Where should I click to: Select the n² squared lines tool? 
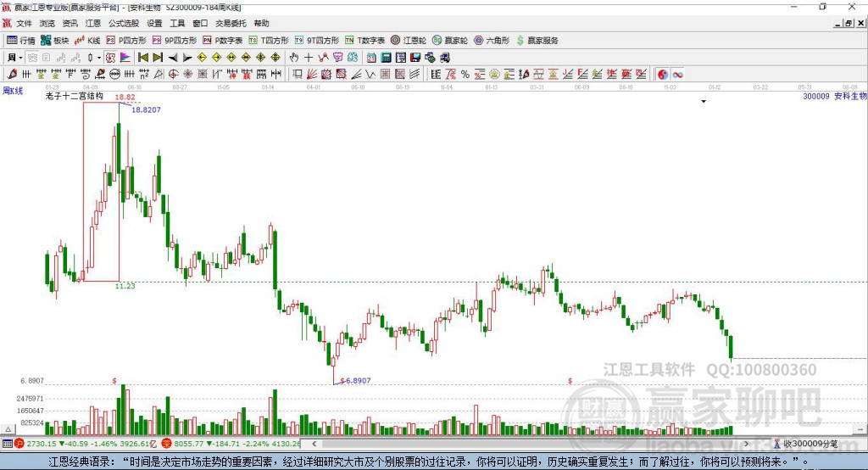(x=144, y=75)
